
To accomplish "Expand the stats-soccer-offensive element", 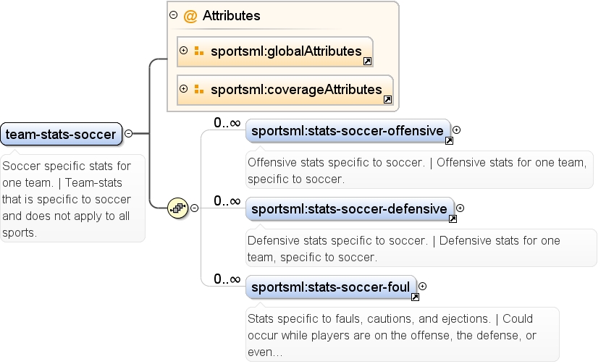I will (x=457, y=130).
